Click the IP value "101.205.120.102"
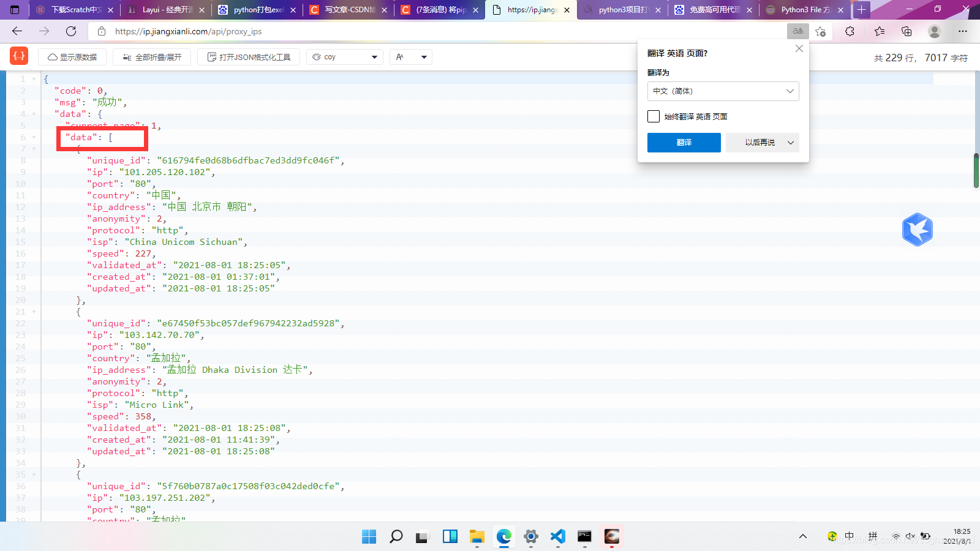The width and height of the screenshot is (980, 551). 167,172
